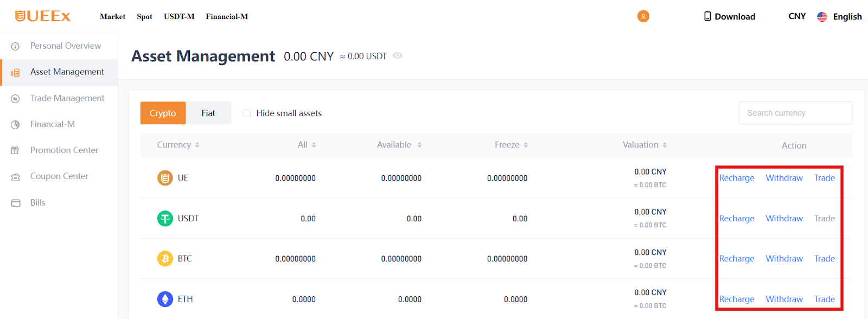Viewport: 868px width, 319px height.
Task: Click Recharge for ETH
Action: [x=737, y=299]
